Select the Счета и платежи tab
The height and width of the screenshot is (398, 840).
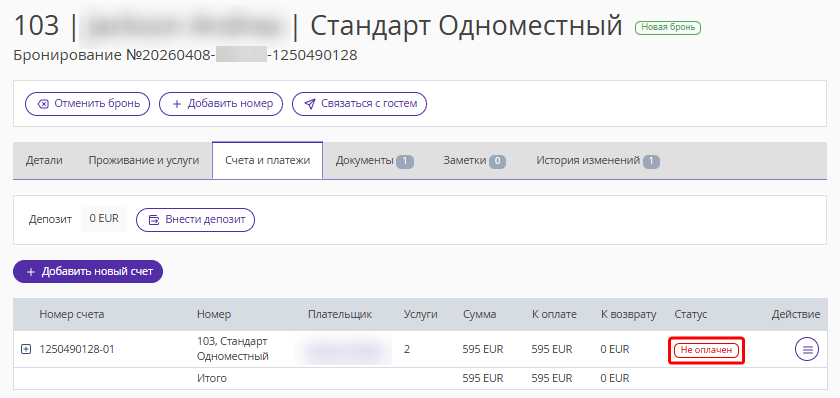(x=267, y=160)
